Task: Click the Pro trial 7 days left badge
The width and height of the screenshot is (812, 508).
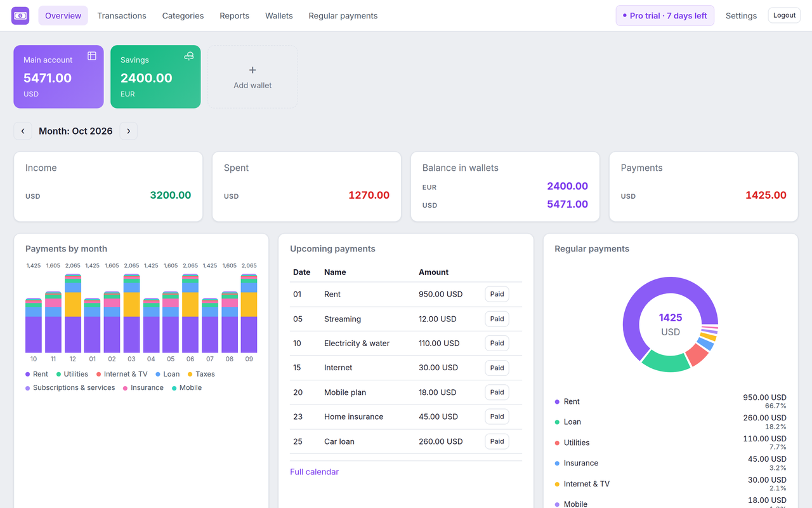Action: 665,15
